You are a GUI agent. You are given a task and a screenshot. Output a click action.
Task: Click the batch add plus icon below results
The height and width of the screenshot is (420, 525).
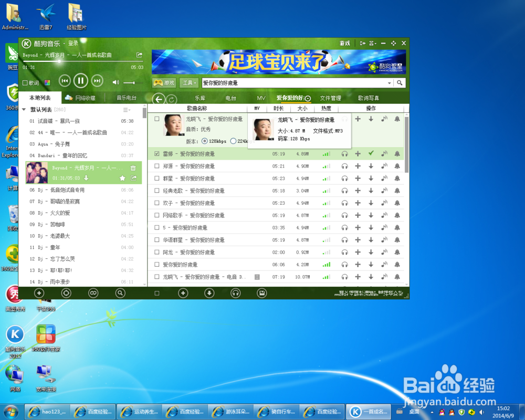[x=183, y=293]
